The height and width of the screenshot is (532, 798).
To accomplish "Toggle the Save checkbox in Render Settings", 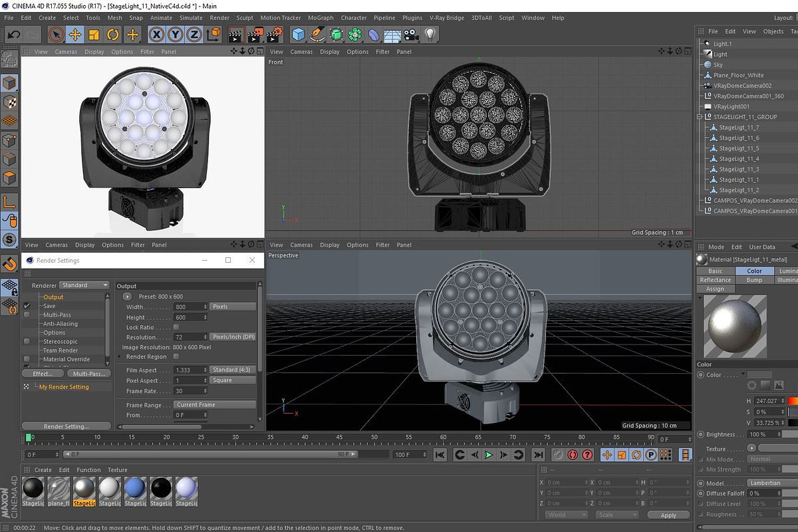I will click(x=27, y=306).
